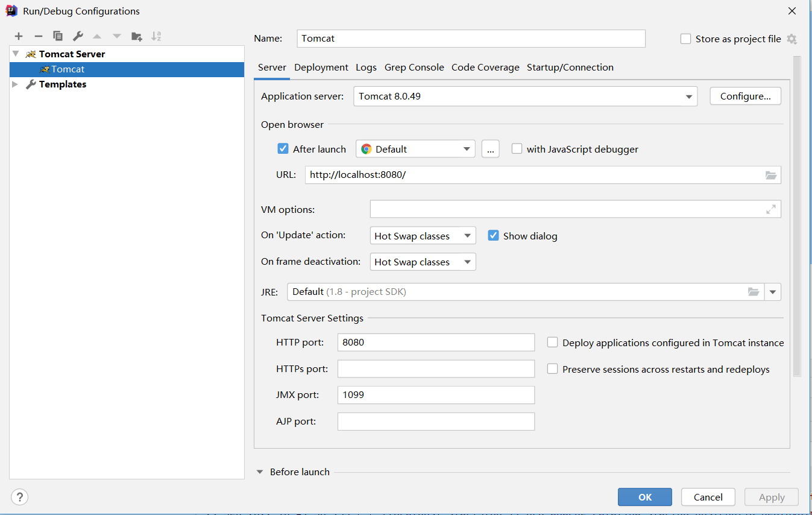
Task: Open help question mark icon
Action: [20, 497]
